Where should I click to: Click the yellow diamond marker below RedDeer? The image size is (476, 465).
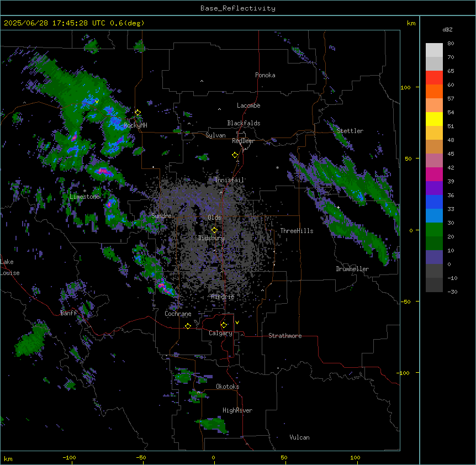tap(235, 155)
